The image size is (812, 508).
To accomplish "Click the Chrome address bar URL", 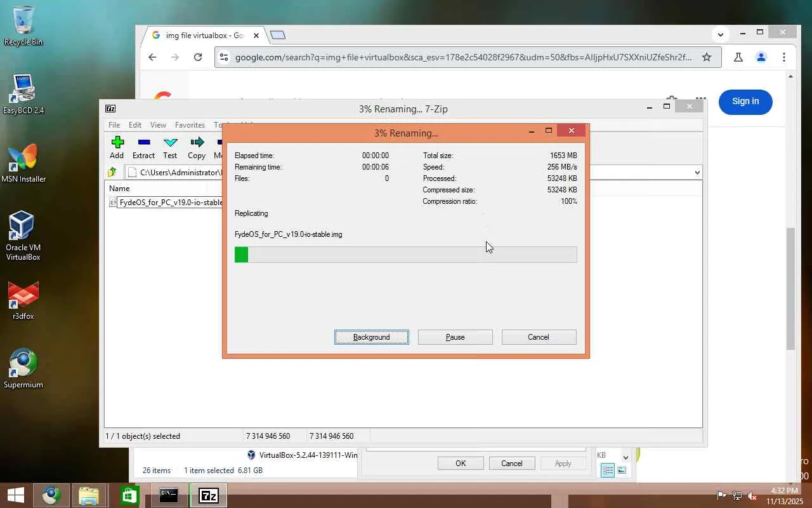I will click(x=463, y=57).
